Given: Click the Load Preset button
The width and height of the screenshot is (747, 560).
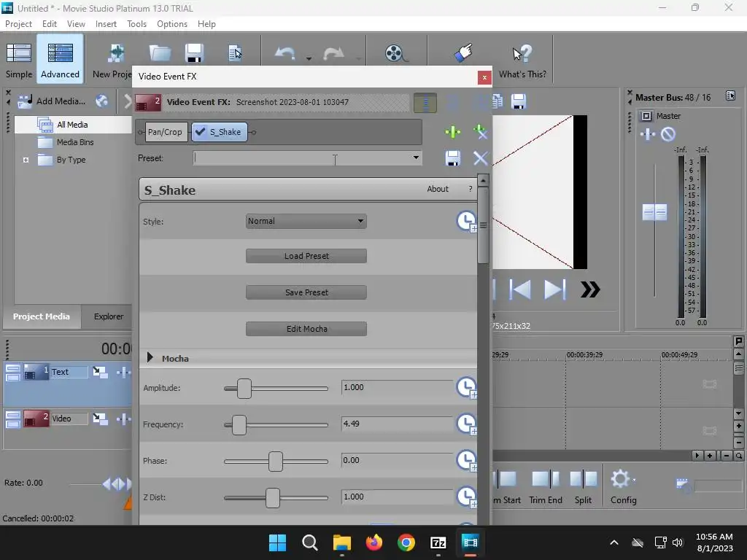Looking at the screenshot, I should pyautogui.click(x=306, y=256).
